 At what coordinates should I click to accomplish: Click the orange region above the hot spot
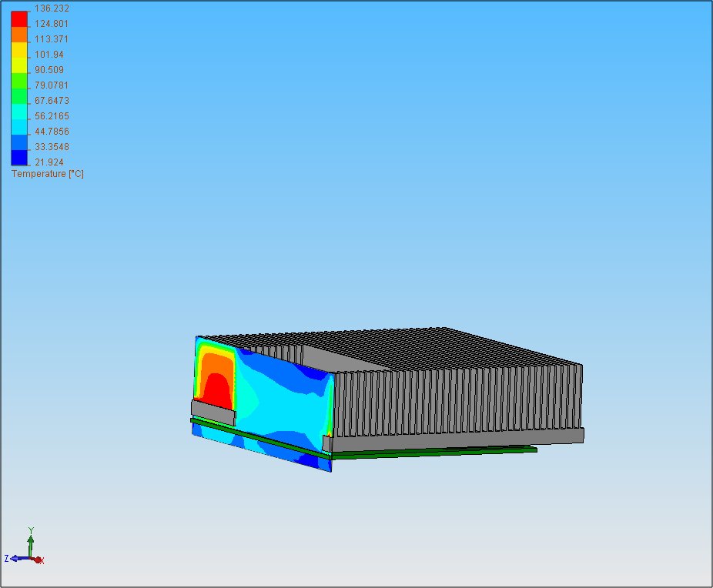[216, 363]
